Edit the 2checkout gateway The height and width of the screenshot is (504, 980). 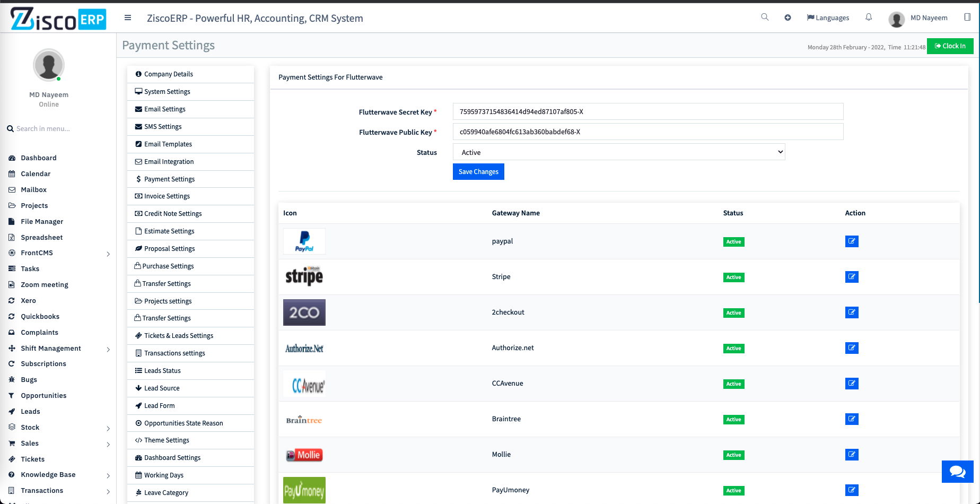point(852,312)
